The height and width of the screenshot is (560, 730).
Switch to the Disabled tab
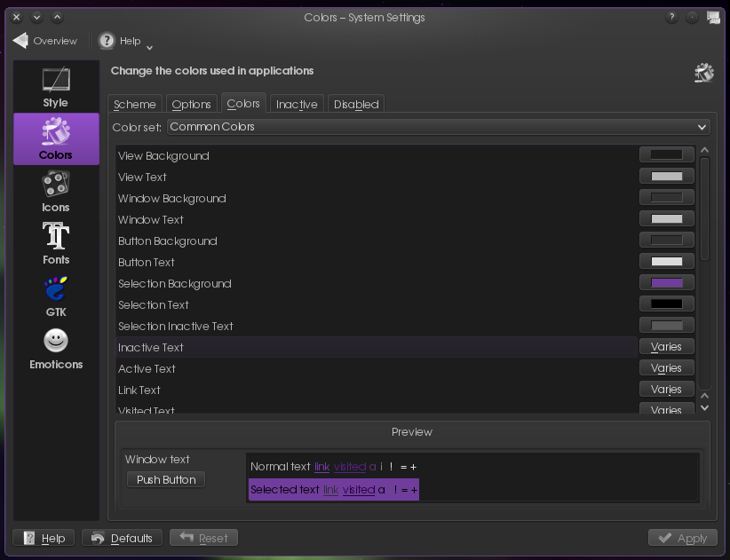click(356, 104)
